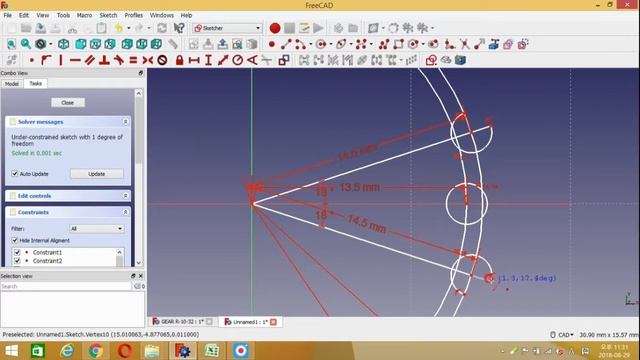
Task: Float the Combo View panel
Action: click(x=140, y=73)
